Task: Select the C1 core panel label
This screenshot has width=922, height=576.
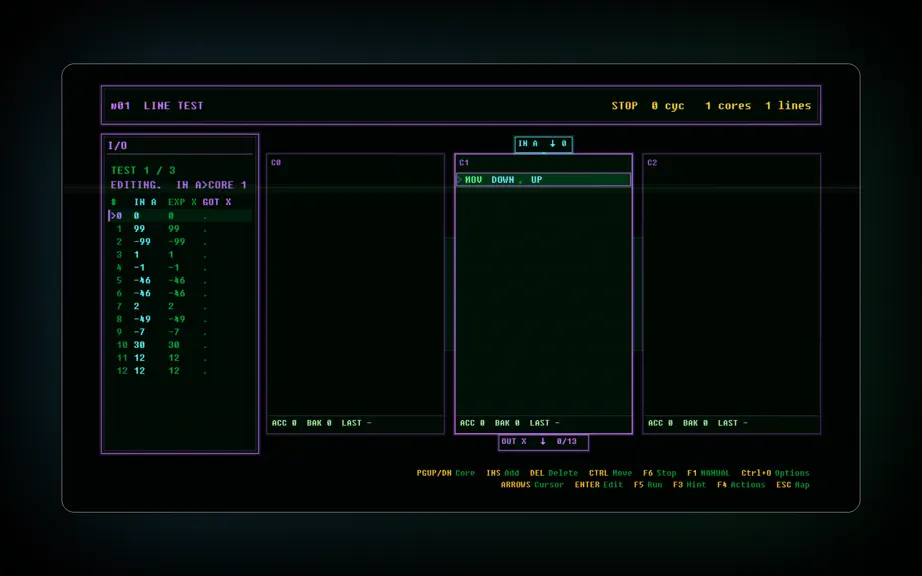Action: [x=464, y=163]
